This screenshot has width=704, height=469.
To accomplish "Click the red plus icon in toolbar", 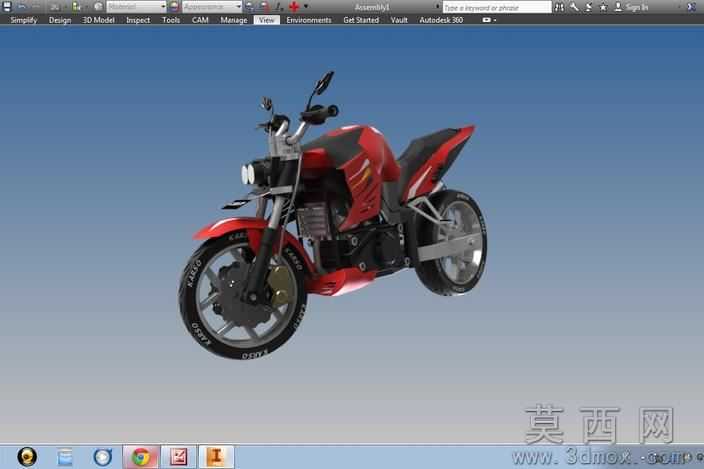I will pos(294,7).
